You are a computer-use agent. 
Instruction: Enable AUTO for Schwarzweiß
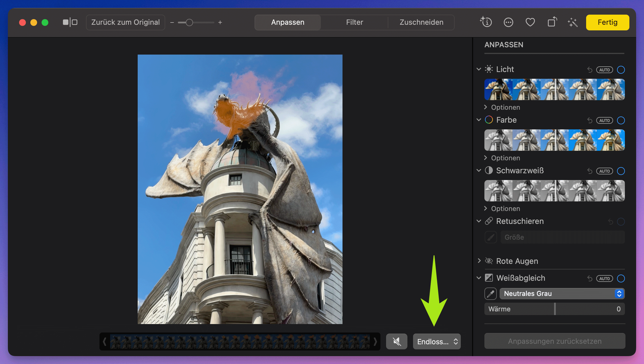pyautogui.click(x=605, y=171)
